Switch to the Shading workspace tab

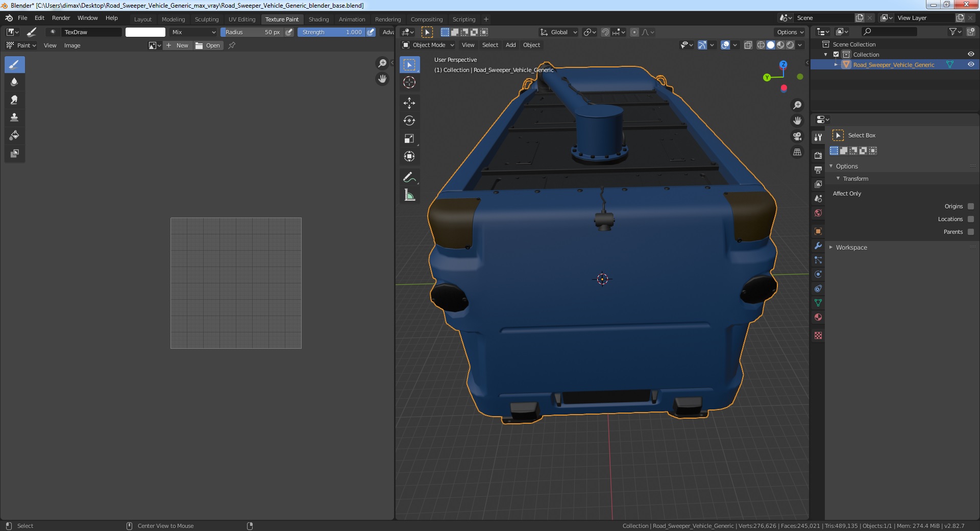pyautogui.click(x=318, y=19)
